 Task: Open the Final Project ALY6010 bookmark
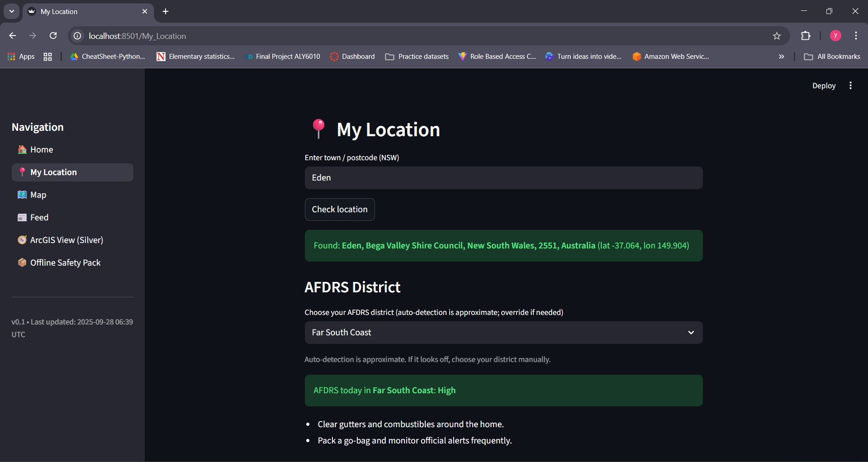(282, 57)
